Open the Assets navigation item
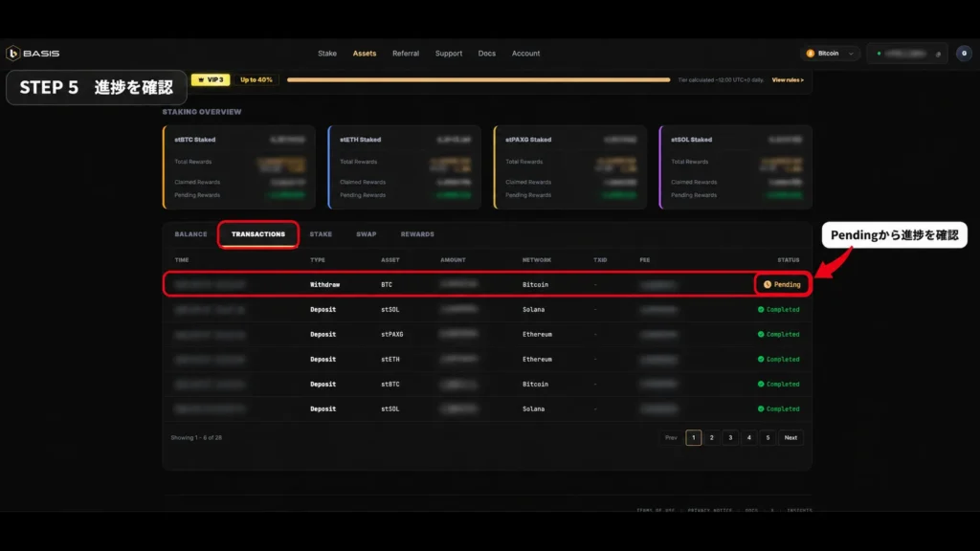980x551 pixels. (x=365, y=54)
